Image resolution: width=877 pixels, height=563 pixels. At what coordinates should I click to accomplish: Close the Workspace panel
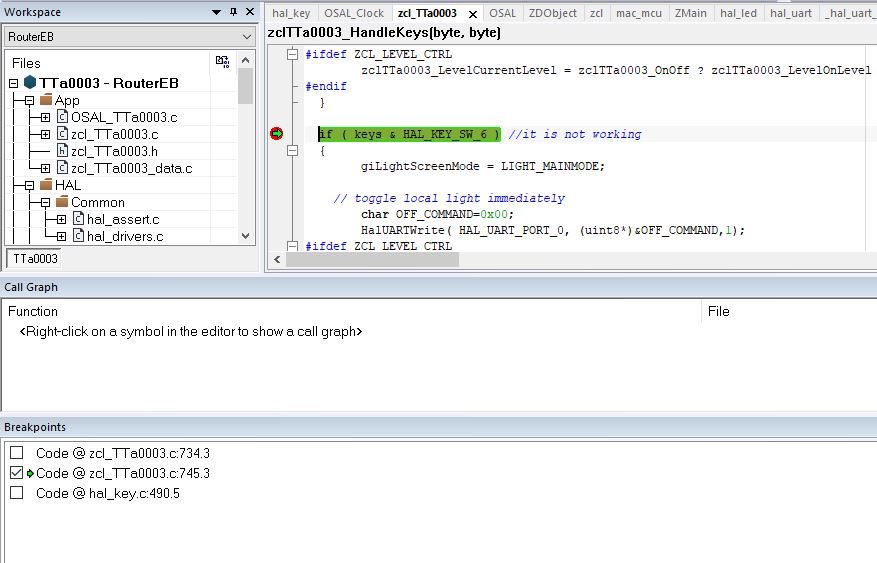(x=250, y=12)
